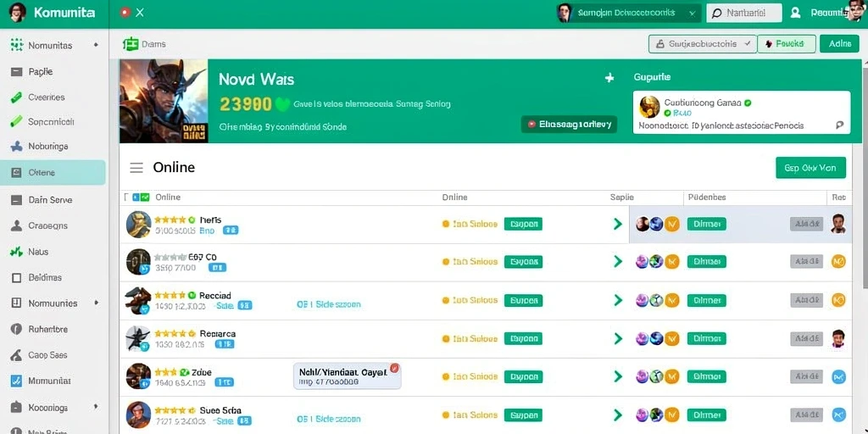Expand the Nomuunites sidebar arrow
The image size is (868, 434).
coord(97,303)
